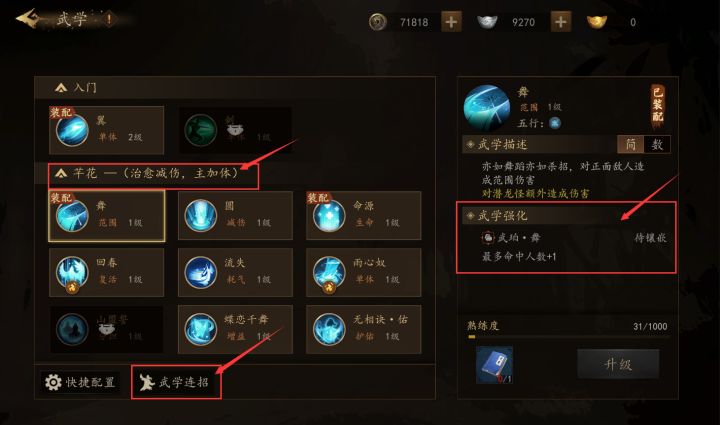This screenshot has width=720, height=425.
Task: Choose the 流失 skill icon
Action: pyautogui.click(x=201, y=273)
